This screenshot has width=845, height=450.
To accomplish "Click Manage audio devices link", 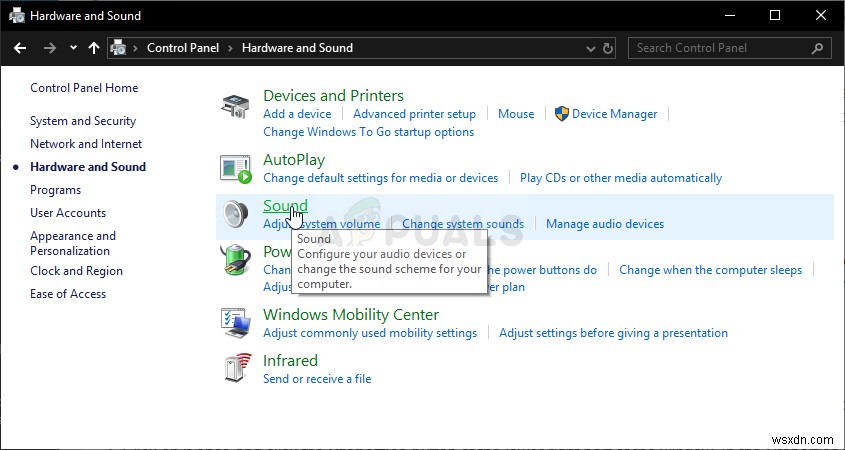I will [x=604, y=224].
